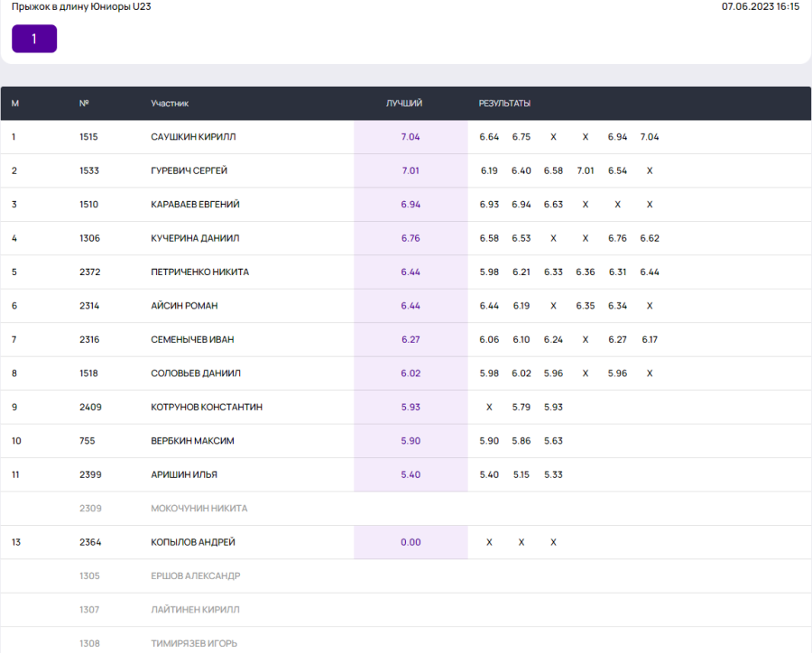812x653 pixels.
Task: Select bib number 1510
Action: 88,205
